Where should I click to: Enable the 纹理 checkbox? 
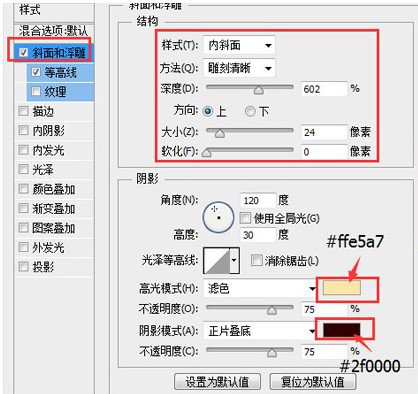[x=36, y=91]
